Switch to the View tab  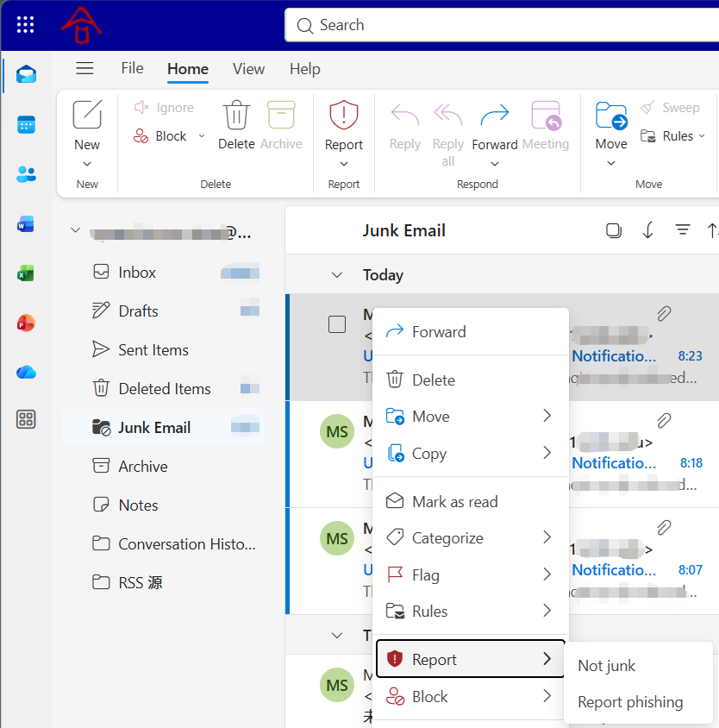pos(248,69)
